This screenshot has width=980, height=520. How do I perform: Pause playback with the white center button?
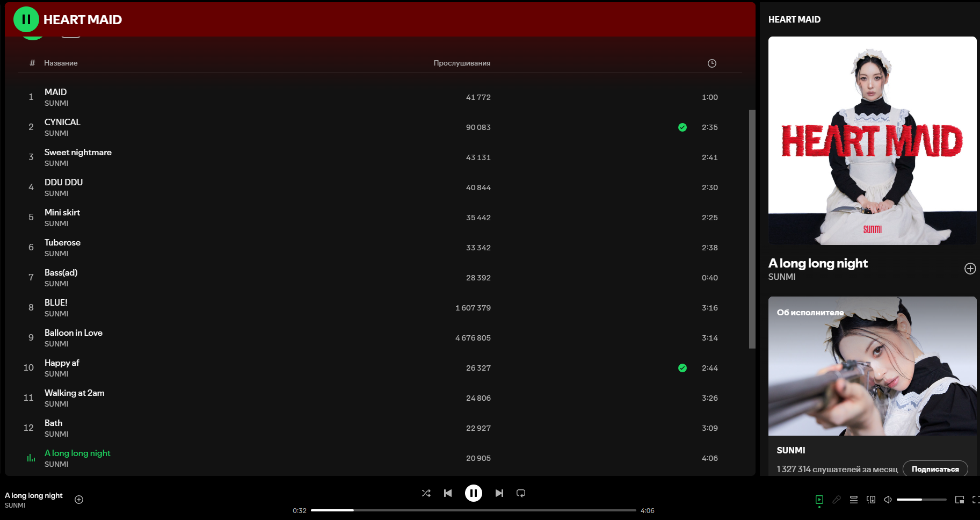pyautogui.click(x=473, y=493)
